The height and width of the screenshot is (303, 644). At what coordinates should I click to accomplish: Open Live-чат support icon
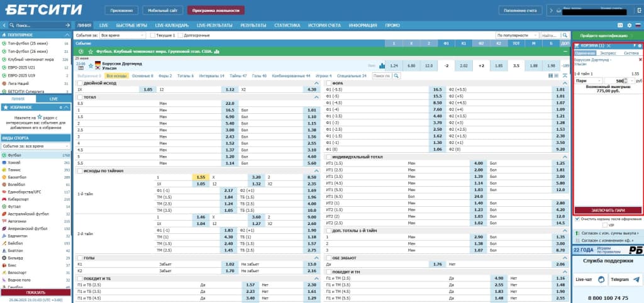pos(601,279)
